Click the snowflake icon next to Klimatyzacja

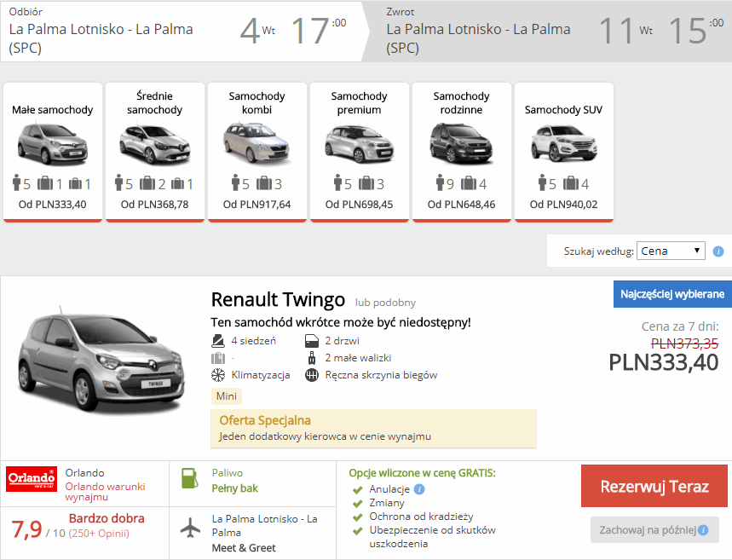217,375
